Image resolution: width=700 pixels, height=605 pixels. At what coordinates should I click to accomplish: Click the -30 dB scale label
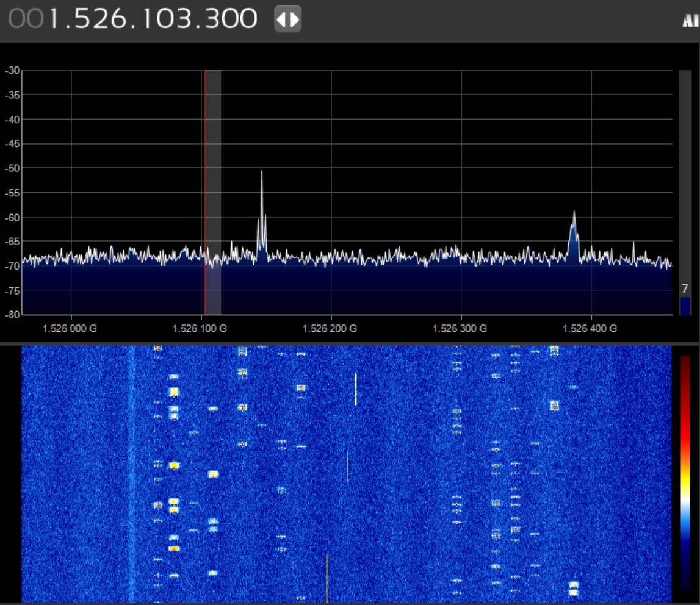12,71
